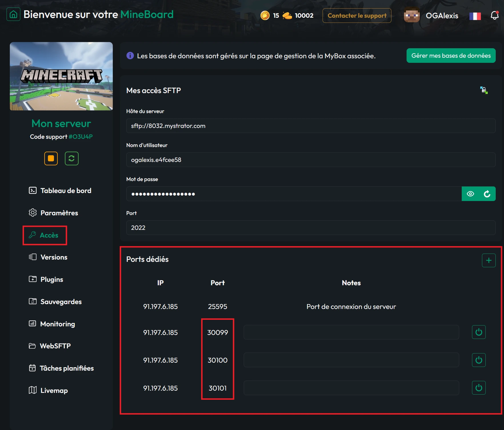Viewport: 504px width, 430px height.
Task: Change language via the French flag
Action: [475, 16]
